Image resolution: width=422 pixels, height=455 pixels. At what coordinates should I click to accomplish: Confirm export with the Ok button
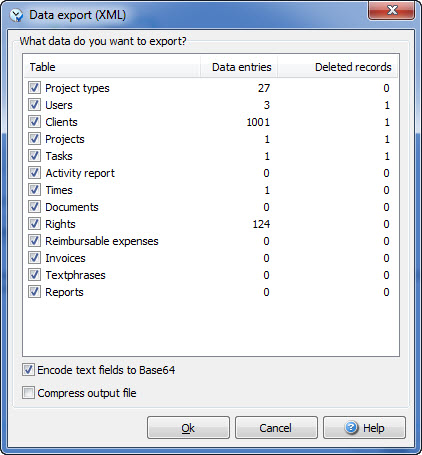coord(188,428)
